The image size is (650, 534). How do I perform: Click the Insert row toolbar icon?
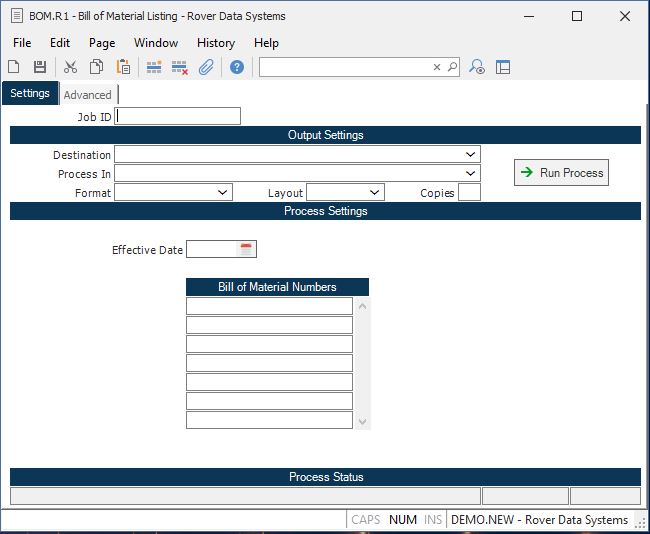154,67
